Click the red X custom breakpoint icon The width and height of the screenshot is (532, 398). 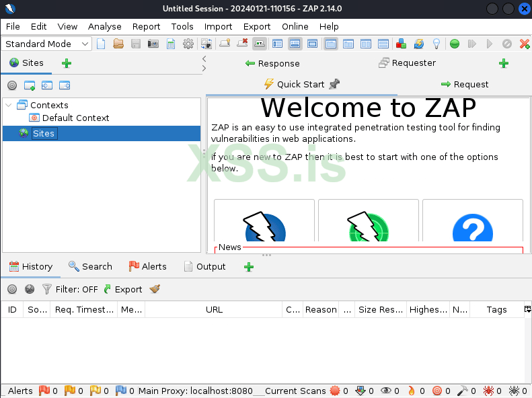tap(525, 44)
